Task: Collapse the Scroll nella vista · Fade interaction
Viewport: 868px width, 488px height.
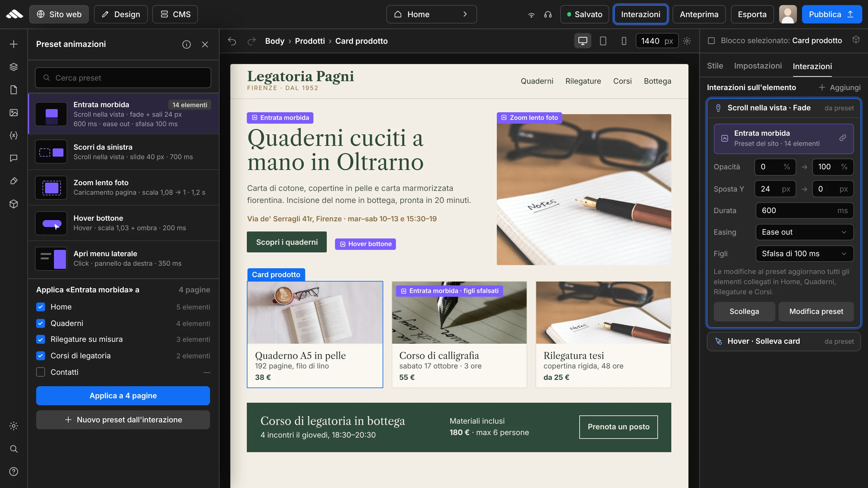Action: pos(784,108)
